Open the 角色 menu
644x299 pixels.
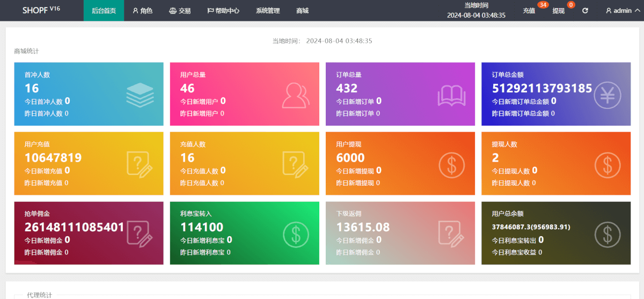click(x=143, y=11)
